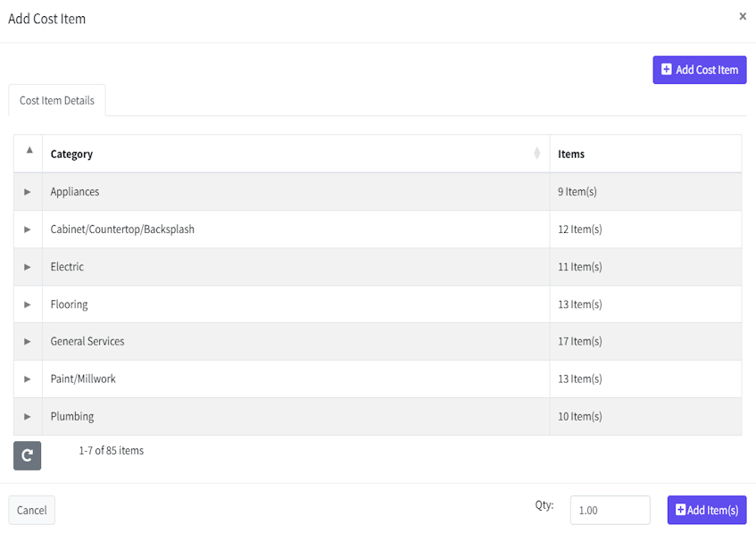Switch to the Cost Item Details tab
The image size is (756, 533).
coord(57,101)
